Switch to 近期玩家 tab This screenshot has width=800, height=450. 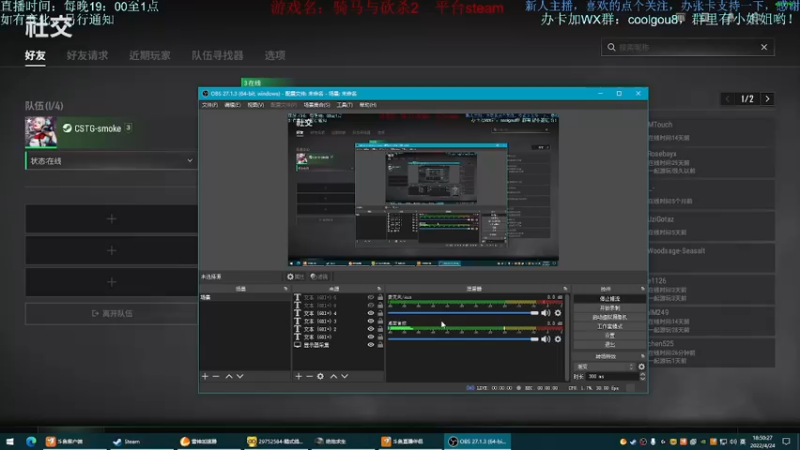(x=149, y=55)
